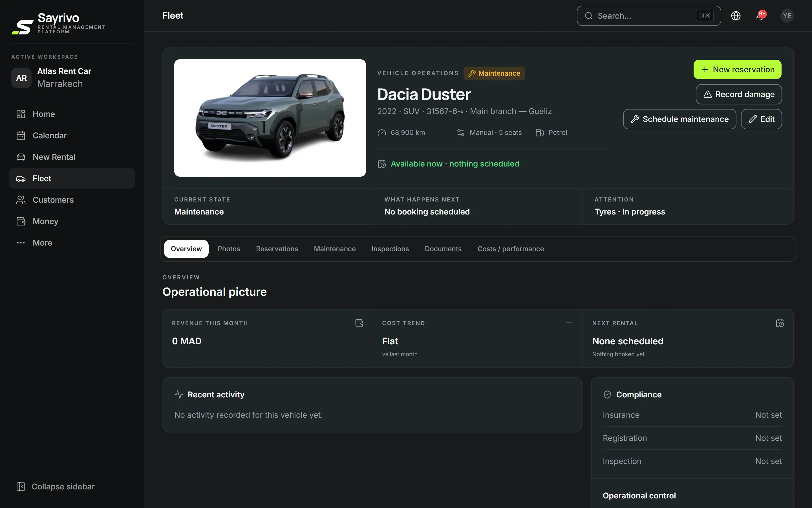Image resolution: width=812 pixels, height=508 pixels.
Task: Open the YE user avatar menu
Action: 787,16
